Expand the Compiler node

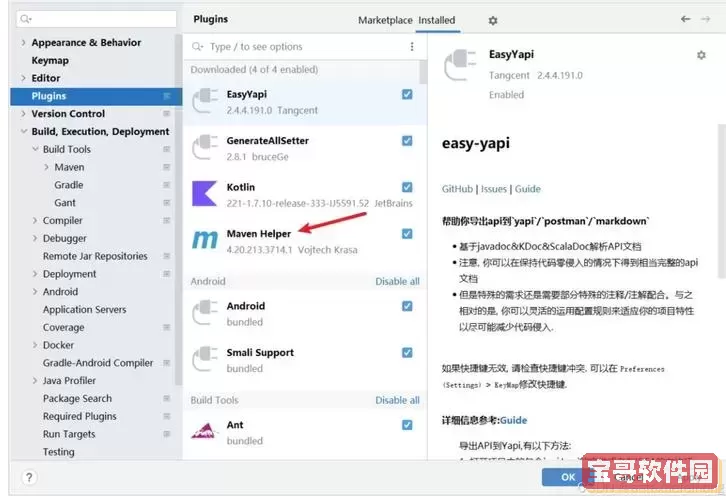35,220
